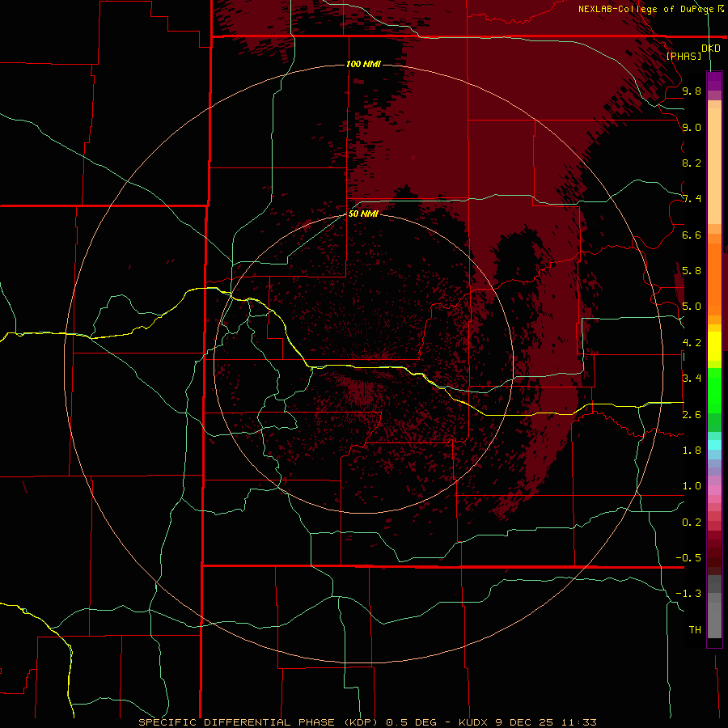The image size is (728, 728).
Task: Click the DKD product label
Action: pyautogui.click(x=711, y=48)
